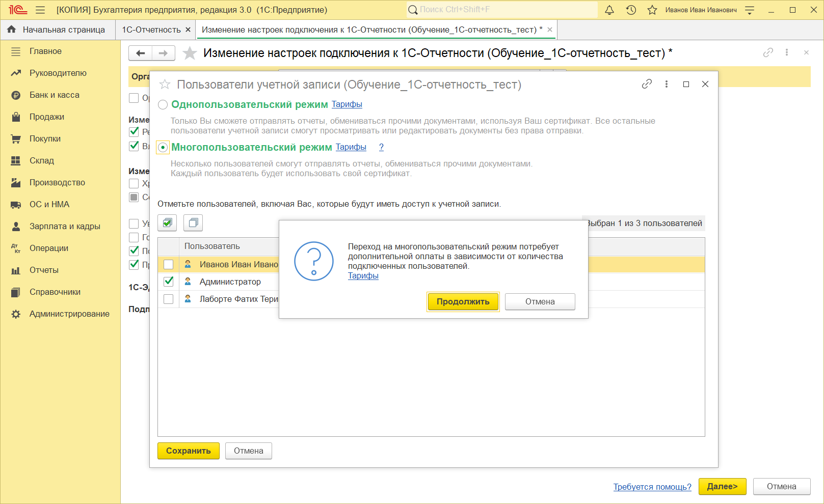This screenshot has width=824, height=504.
Task: Click Отмена in the confirmation dialog
Action: point(540,301)
